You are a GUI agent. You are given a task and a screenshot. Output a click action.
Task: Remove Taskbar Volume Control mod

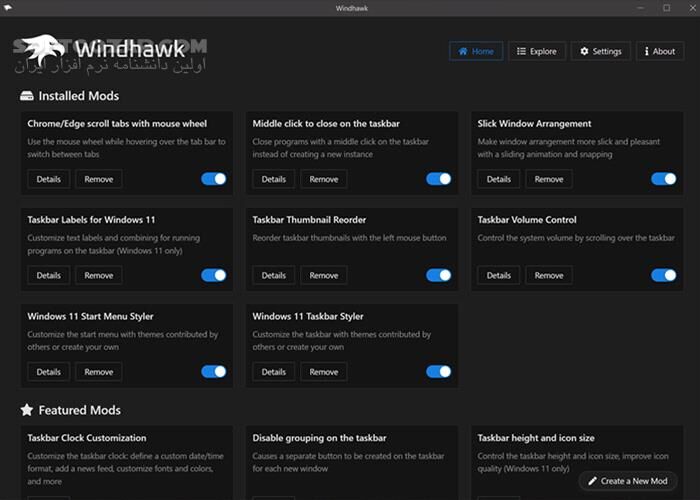click(x=549, y=275)
